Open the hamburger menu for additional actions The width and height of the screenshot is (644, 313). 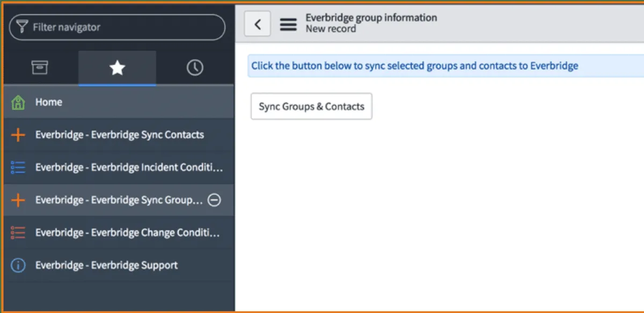point(288,24)
